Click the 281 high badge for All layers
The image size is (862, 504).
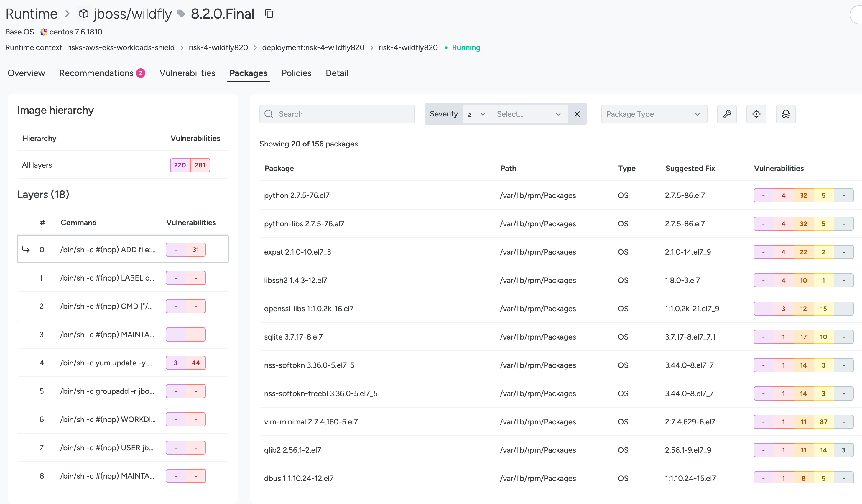(200, 165)
